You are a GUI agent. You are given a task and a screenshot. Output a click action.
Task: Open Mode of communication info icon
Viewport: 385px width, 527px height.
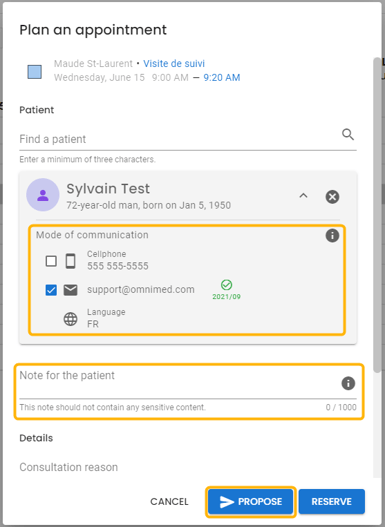(332, 236)
